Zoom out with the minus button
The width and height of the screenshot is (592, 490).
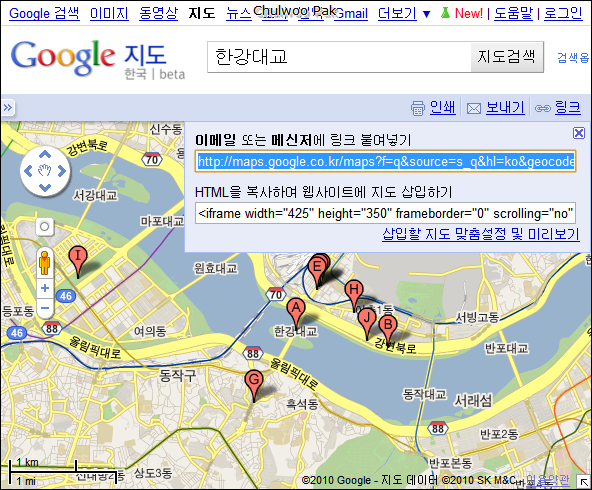pyautogui.click(x=45, y=308)
